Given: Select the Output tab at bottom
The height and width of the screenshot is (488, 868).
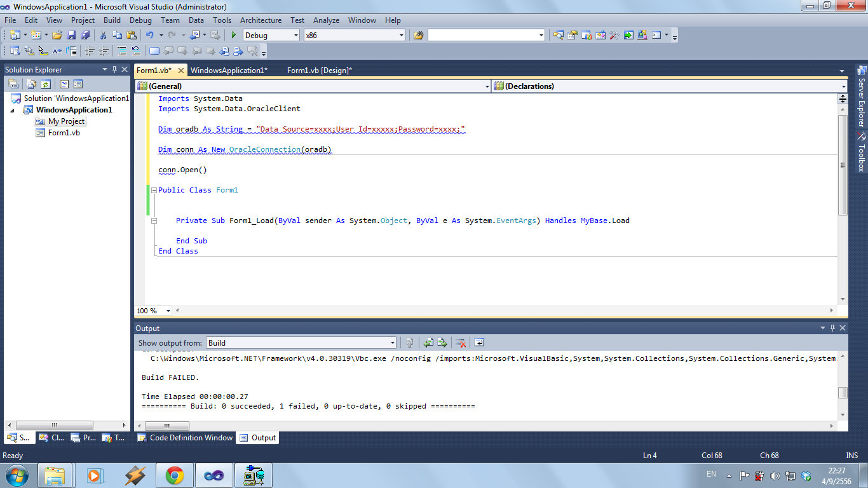Looking at the screenshot, I should tap(258, 438).
